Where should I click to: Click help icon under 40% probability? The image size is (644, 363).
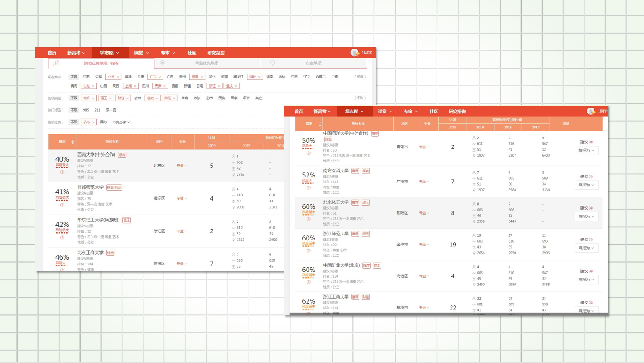pos(62,172)
